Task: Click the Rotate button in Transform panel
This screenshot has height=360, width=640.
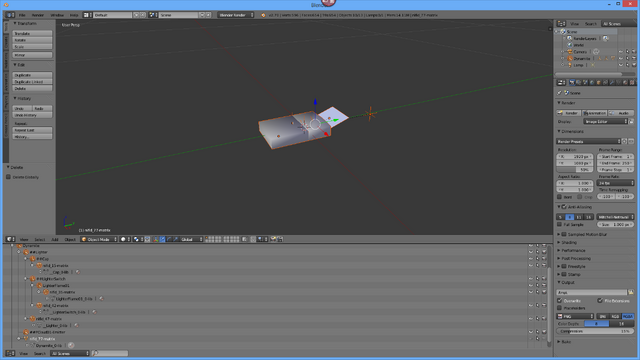Action: 32,40
